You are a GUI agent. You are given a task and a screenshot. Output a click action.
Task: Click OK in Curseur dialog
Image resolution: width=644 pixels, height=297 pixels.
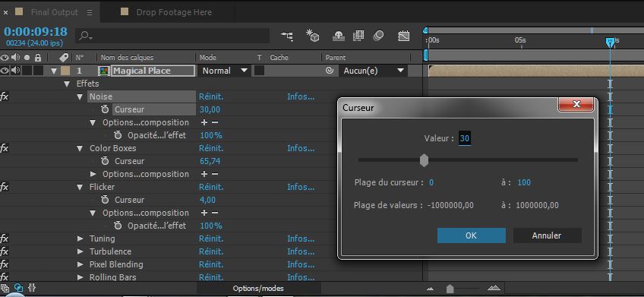(x=471, y=235)
